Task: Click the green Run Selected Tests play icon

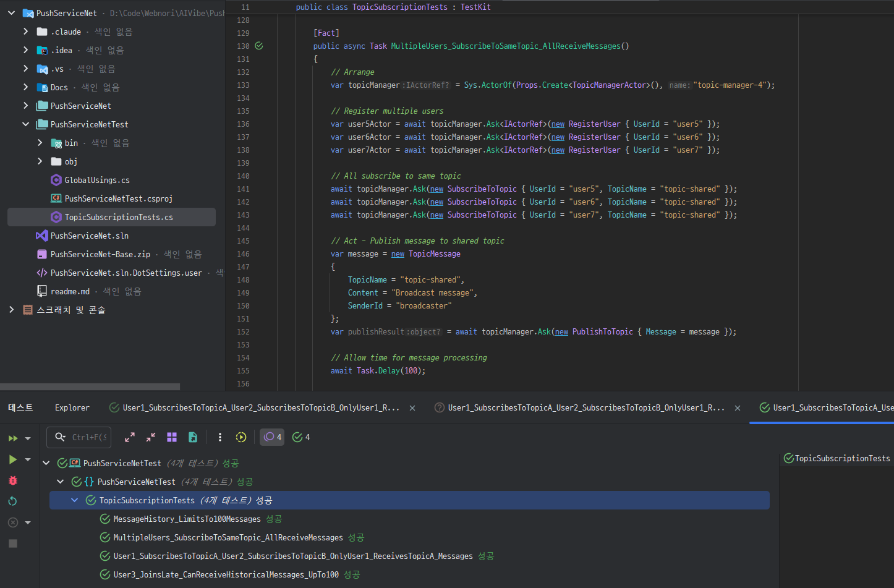Action: 12,459
